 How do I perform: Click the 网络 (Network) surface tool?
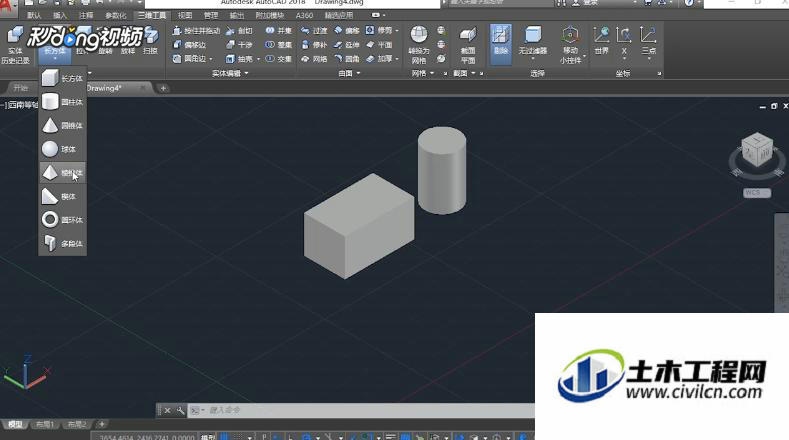click(x=314, y=59)
